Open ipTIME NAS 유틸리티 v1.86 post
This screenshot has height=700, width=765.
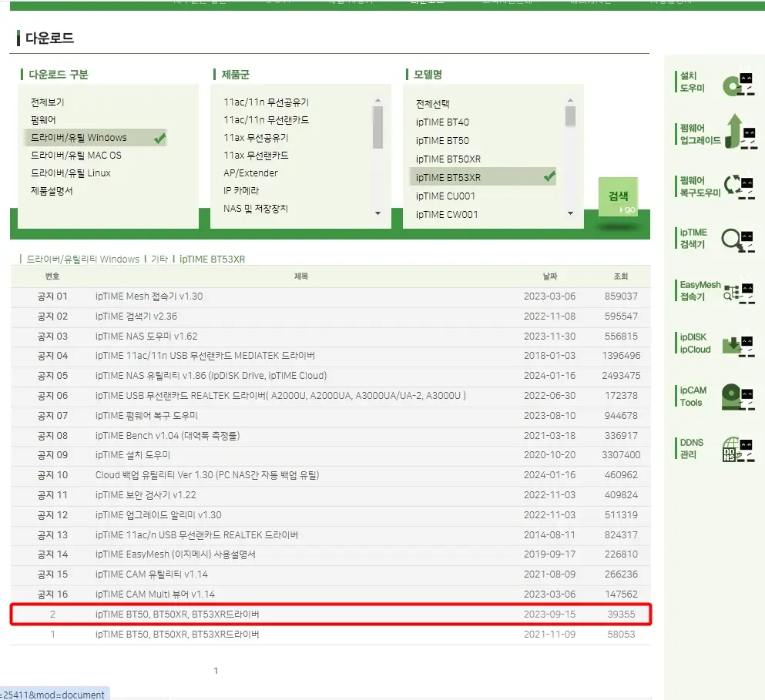point(211,376)
